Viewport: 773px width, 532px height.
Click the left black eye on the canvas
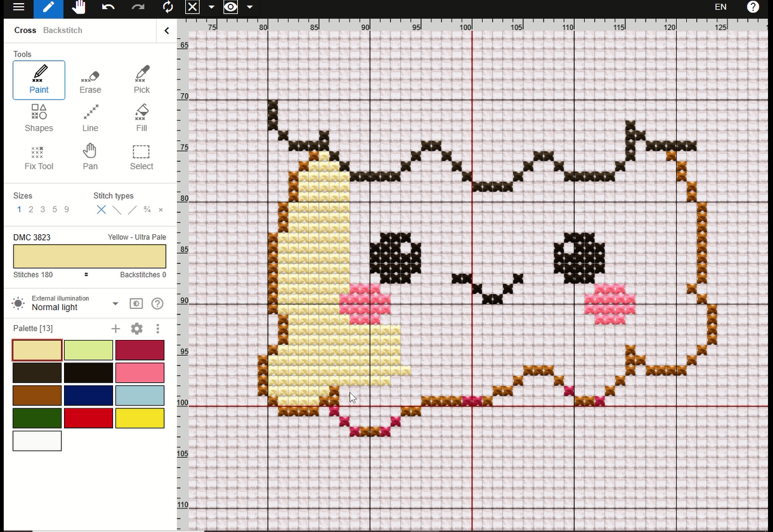(x=395, y=258)
